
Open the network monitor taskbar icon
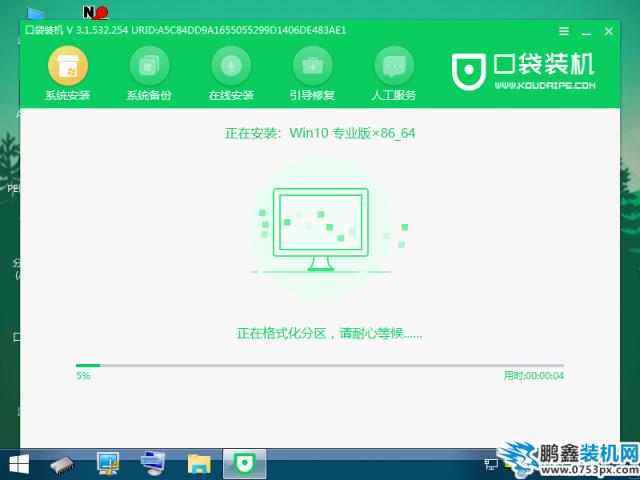point(108,464)
